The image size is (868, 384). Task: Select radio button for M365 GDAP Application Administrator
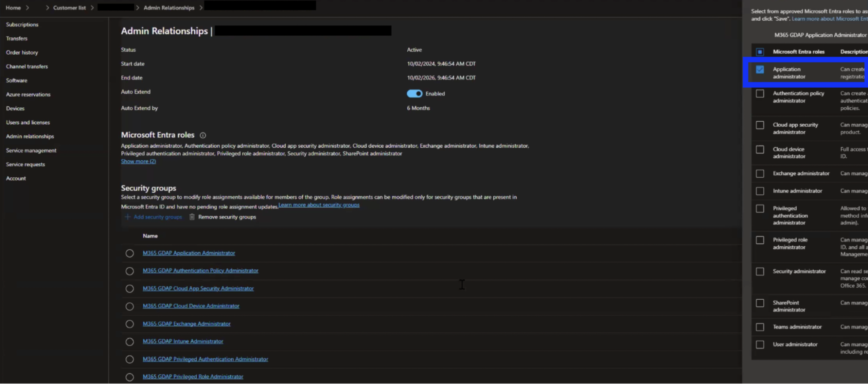click(129, 253)
